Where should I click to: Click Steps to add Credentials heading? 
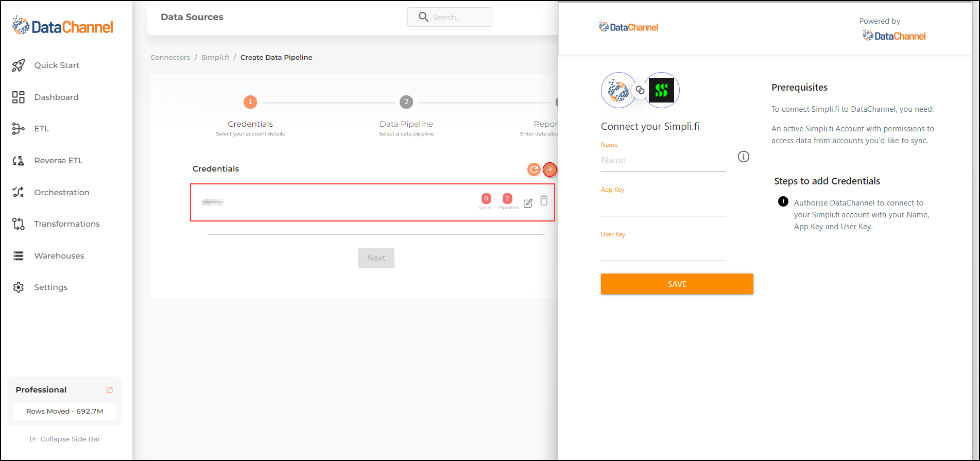[827, 181]
